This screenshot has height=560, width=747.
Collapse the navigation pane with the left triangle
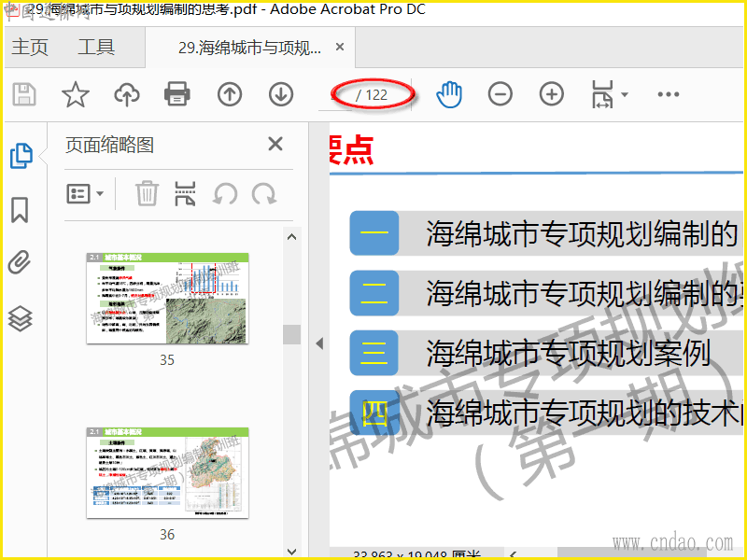319,343
